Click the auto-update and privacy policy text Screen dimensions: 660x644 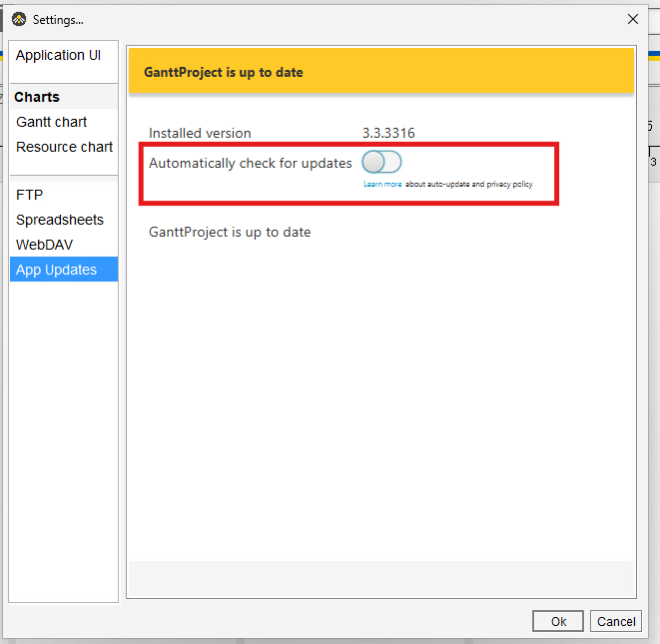click(x=469, y=184)
